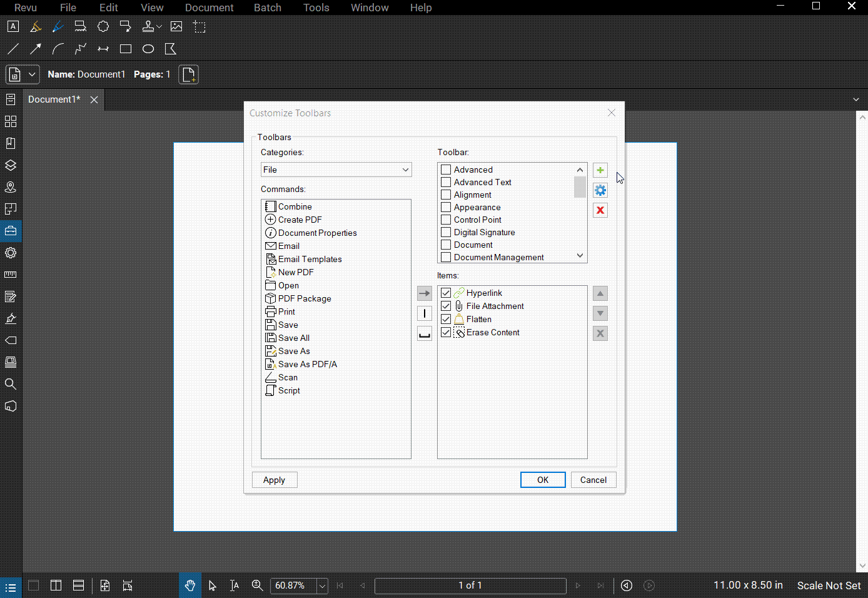Disable the Erase Content item
Image resolution: width=868 pixels, height=598 pixels.
446,332
